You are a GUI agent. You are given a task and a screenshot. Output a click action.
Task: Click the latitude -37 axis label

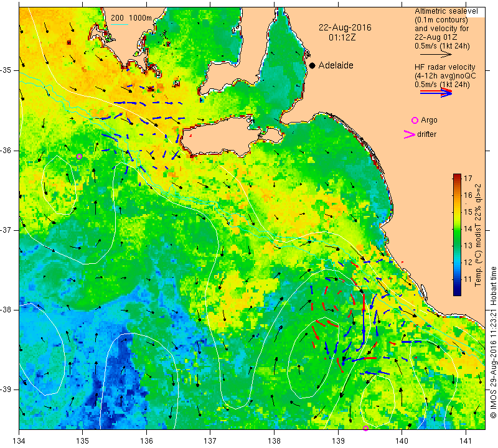pos(6,230)
